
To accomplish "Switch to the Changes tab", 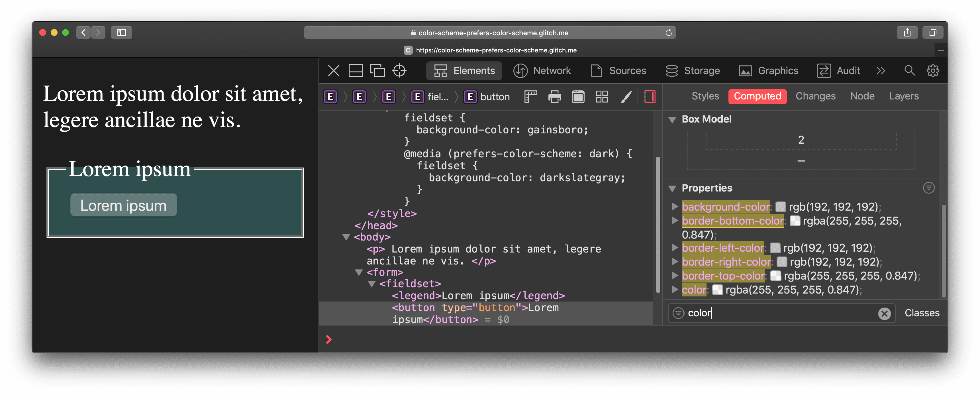I will point(816,96).
